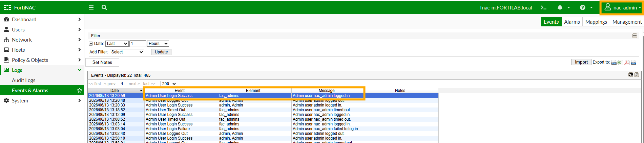Export events as PDF
Image resolution: width=644 pixels, height=143 pixels.
[627, 63]
